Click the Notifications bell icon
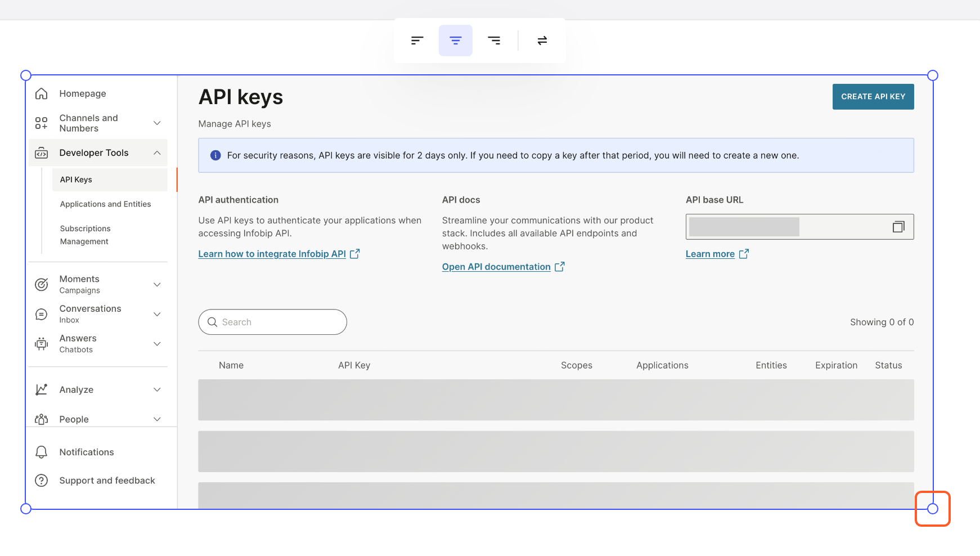Image resolution: width=980 pixels, height=556 pixels. [x=42, y=452]
